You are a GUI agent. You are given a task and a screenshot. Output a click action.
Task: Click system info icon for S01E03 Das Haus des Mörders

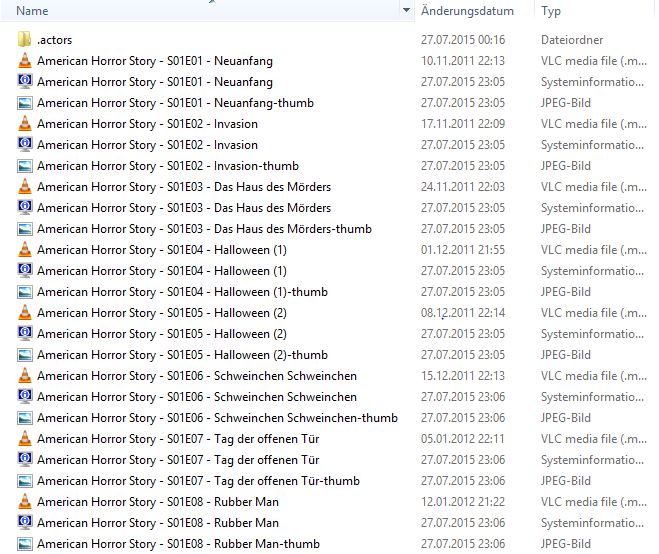(x=25, y=208)
